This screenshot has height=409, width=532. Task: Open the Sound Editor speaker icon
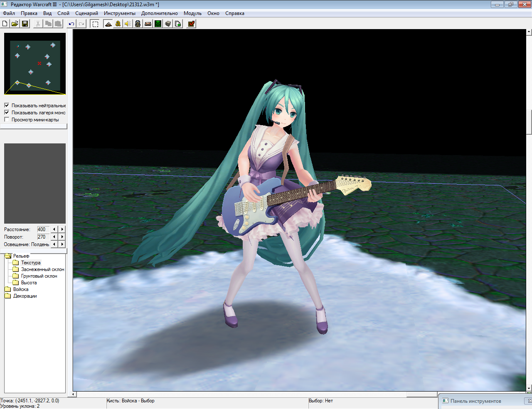click(x=128, y=24)
